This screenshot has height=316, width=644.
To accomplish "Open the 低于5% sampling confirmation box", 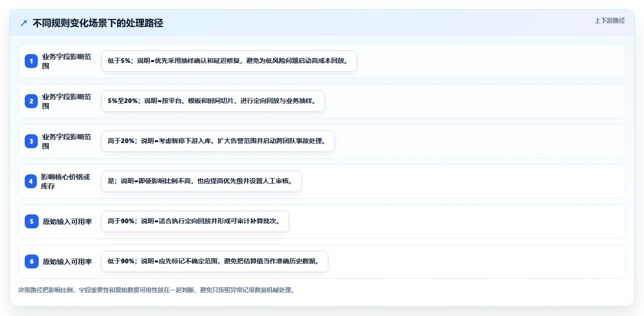I will (229, 61).
